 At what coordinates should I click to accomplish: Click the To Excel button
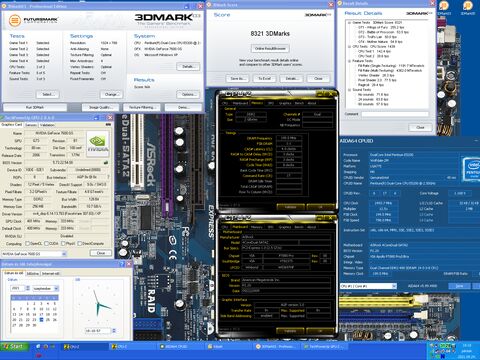(x=264, y=79)
